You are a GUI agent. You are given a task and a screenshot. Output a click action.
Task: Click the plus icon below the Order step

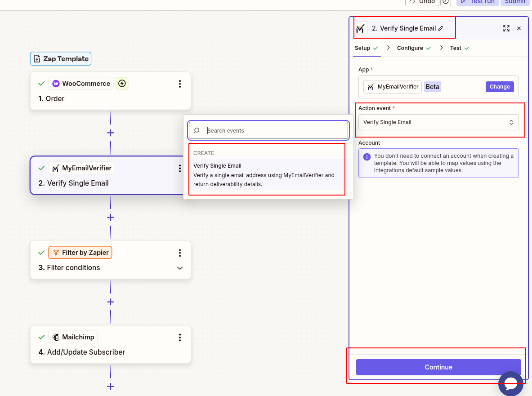[x=110, y=133]
